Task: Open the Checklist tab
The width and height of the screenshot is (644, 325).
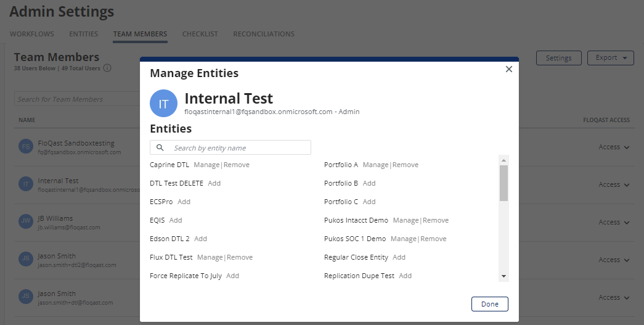Action: pos(200,34)
